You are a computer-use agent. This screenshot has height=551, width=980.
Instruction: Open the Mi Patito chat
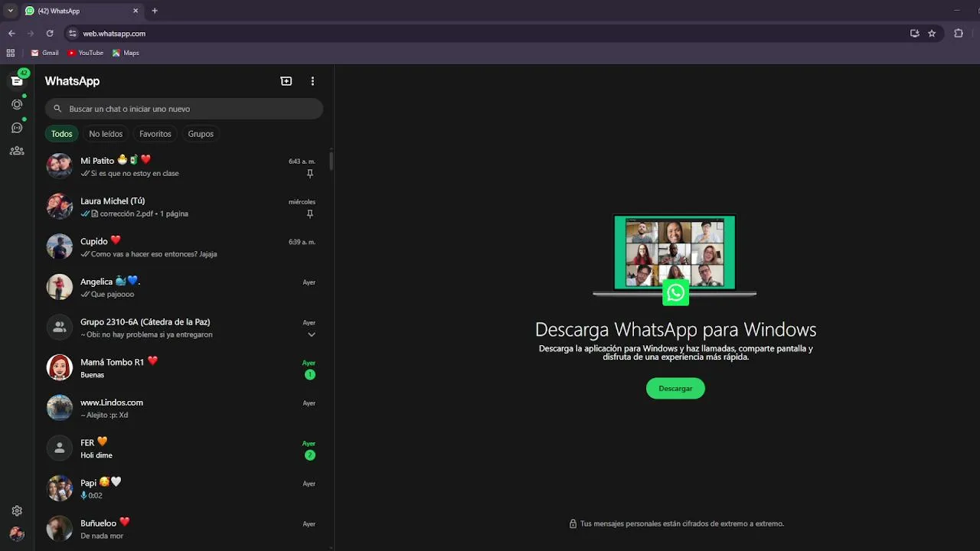click(x=181, y=167)
